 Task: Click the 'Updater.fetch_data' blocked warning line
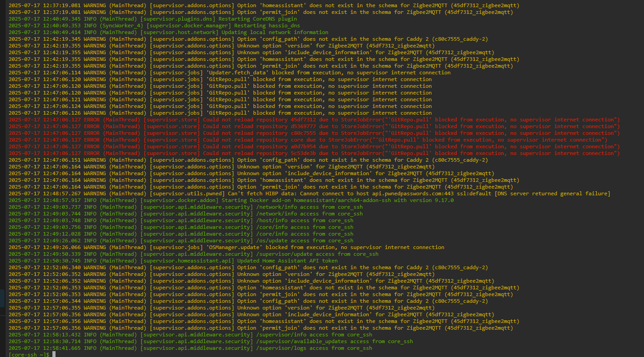tap(230, 73)
